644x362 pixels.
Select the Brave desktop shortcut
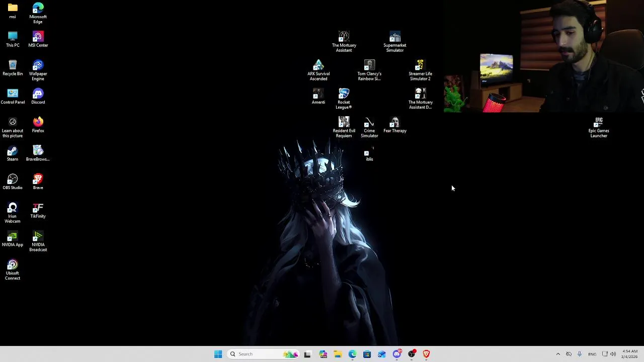(x=38, y=182)
